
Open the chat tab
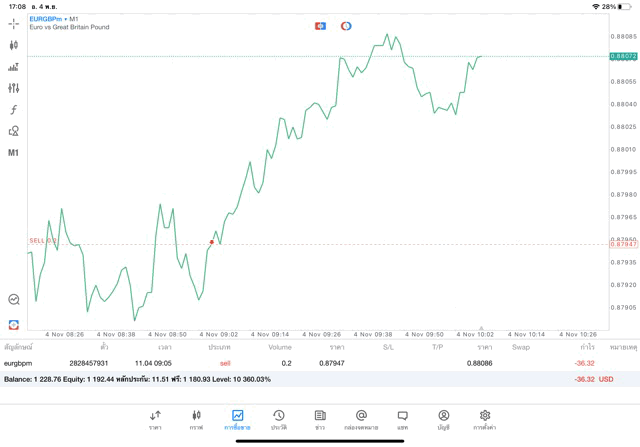pos(402,419)
